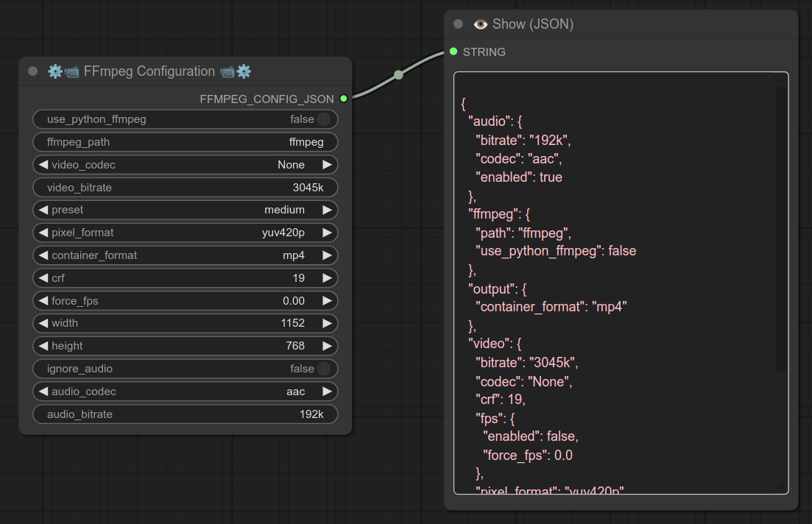
Task: Click the right arrow on video_codec
Action: pos(326,164)
